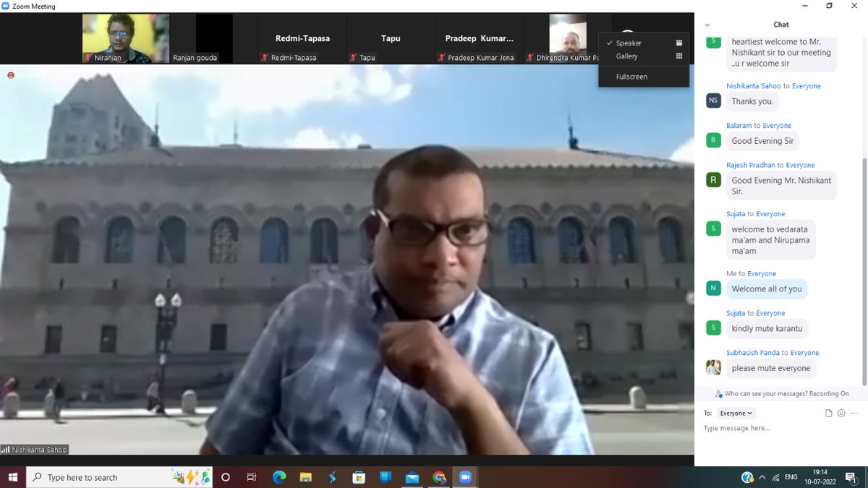Screen dimensions: 868x488
Task: Switch to Google Chrome in the taskbar
Action: click(439, 477)
